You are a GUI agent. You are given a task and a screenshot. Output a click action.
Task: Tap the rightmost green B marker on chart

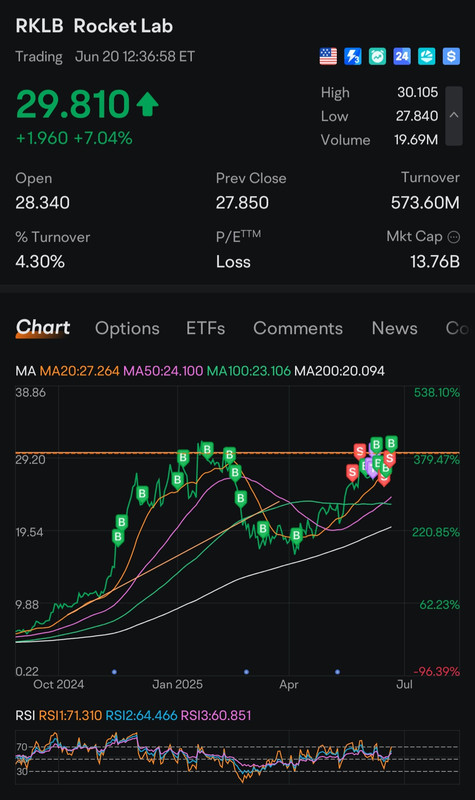[391, 443]
